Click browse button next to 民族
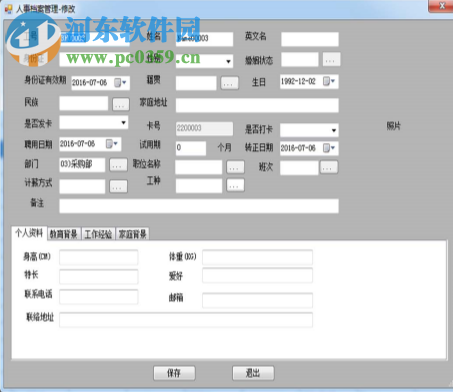Viewport: 453px width, 392px height. tap(120, 104)
